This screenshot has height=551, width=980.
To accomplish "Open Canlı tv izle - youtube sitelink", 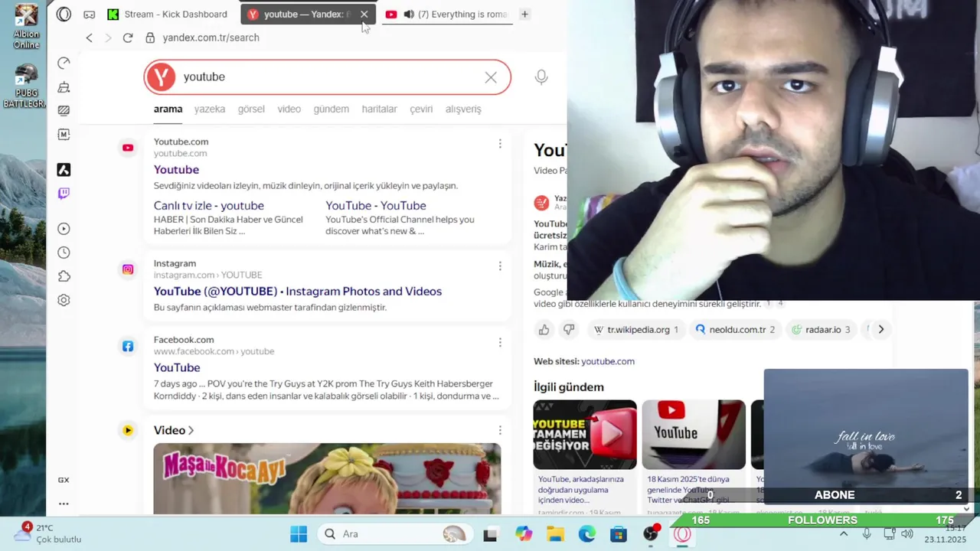I will pyautogui.click(x=208, y=205).
